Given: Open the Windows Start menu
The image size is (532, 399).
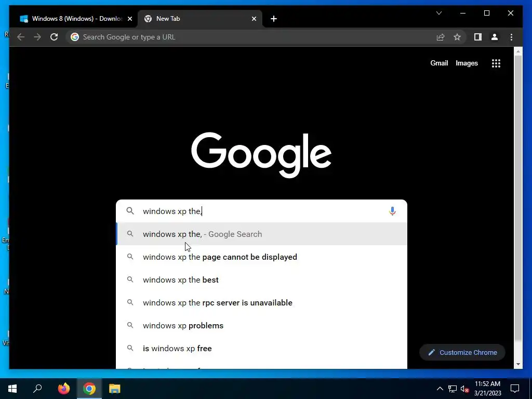Looking at the screenshot, I should point(12,389).
